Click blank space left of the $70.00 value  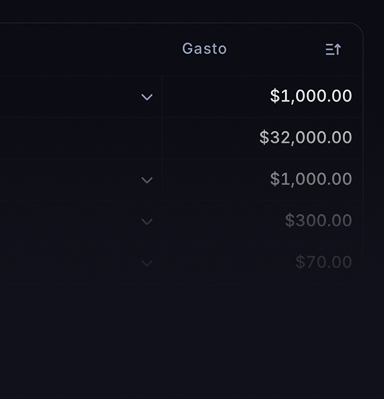point(228,262)
